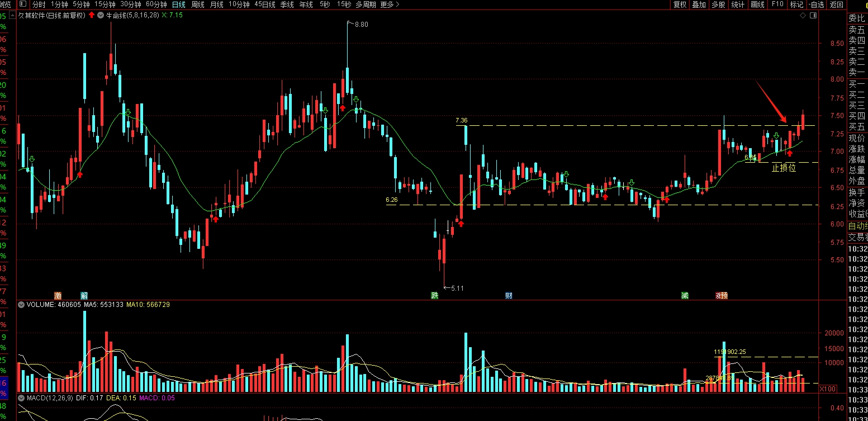
Task: Select the 5分钟 period
Action: 81,4
